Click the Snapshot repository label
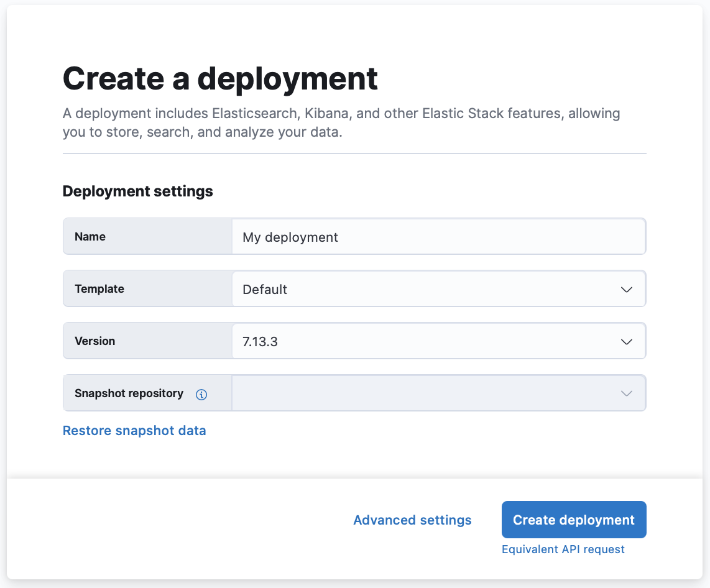Screen dimensions: 710x588 [x=129, y=393]
